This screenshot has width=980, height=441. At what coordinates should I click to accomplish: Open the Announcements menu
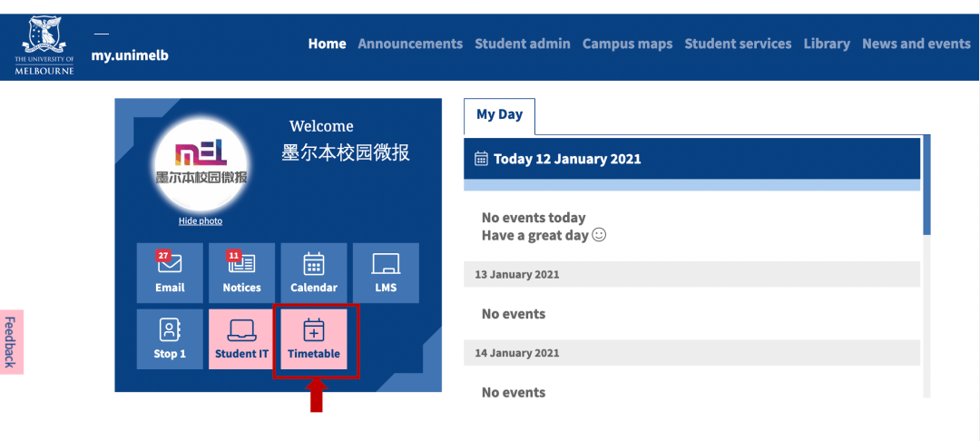410,44
